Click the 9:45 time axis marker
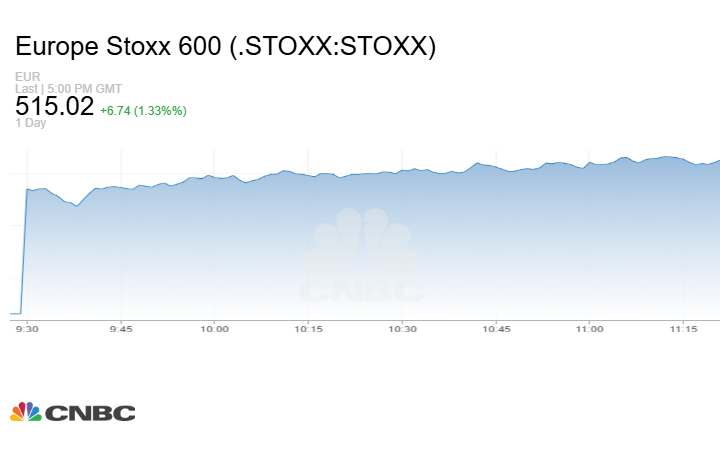 (121, 328)
